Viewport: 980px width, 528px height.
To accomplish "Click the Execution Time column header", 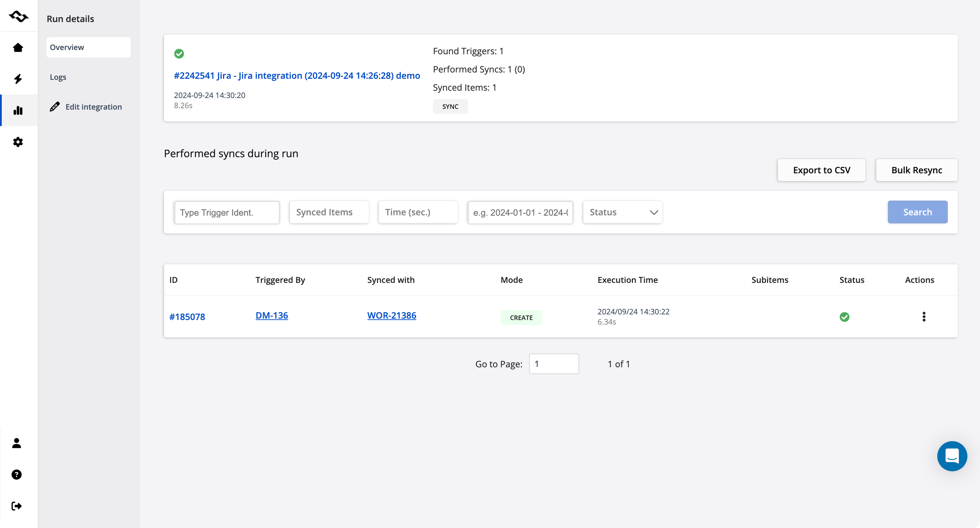I will point(627,280).
